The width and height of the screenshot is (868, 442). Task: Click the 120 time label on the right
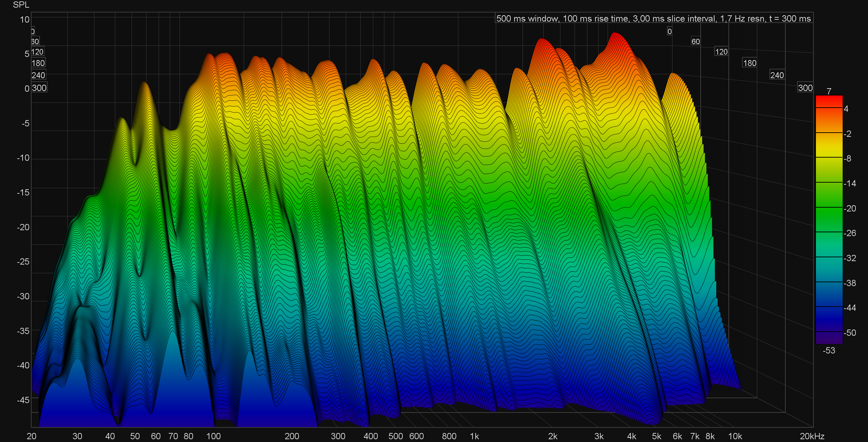point(721,52)
